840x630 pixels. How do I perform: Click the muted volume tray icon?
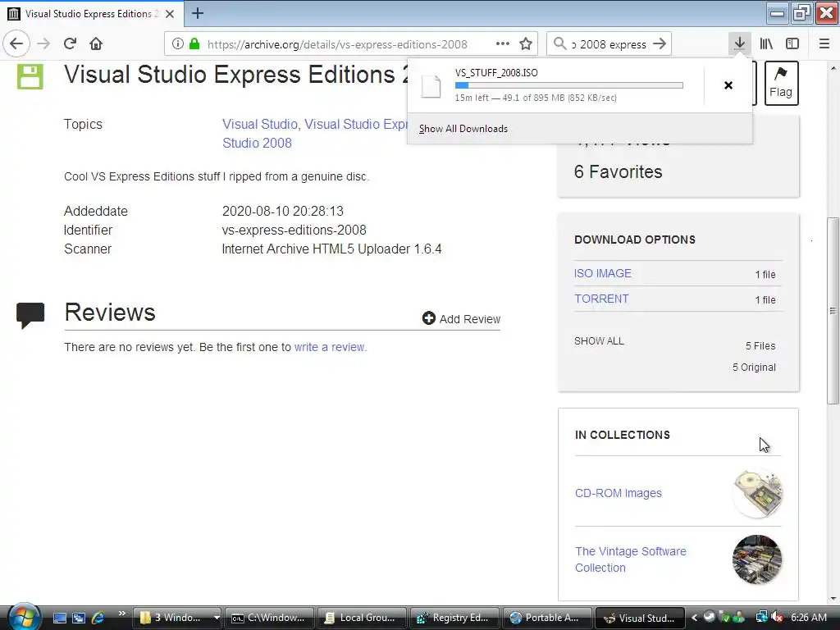click(777, 617)
